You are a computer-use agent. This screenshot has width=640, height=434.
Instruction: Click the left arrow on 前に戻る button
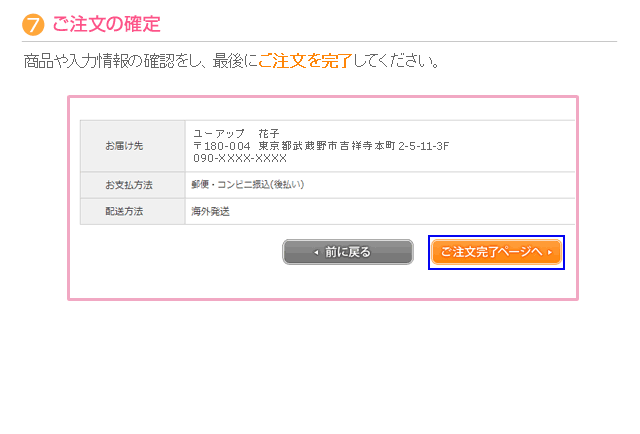click(x=316, y=252)
